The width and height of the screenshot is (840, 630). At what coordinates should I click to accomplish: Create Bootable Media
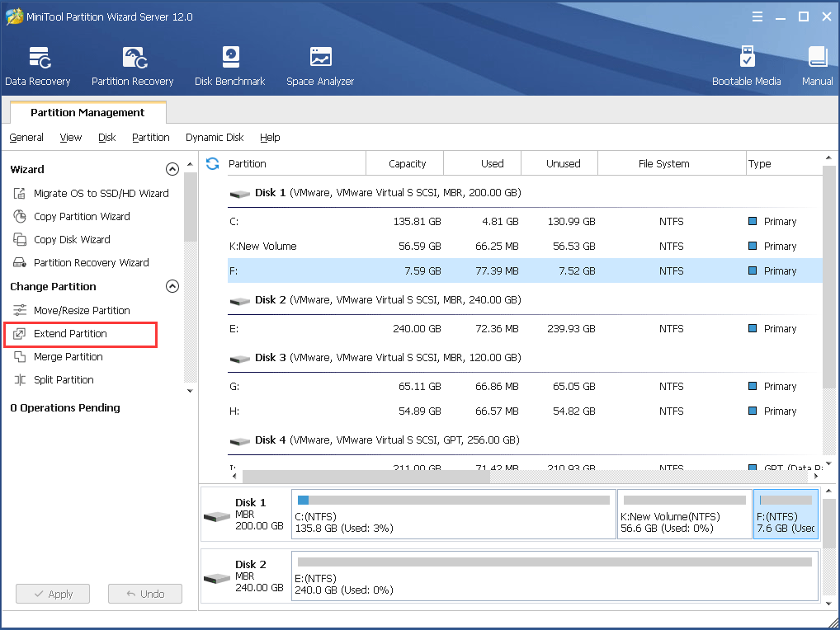(746, 66)
